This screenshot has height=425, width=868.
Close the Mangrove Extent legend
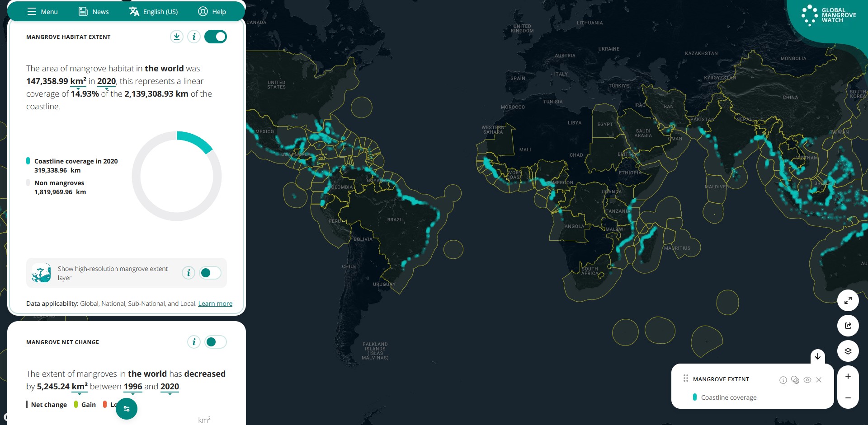pos(819,380)
